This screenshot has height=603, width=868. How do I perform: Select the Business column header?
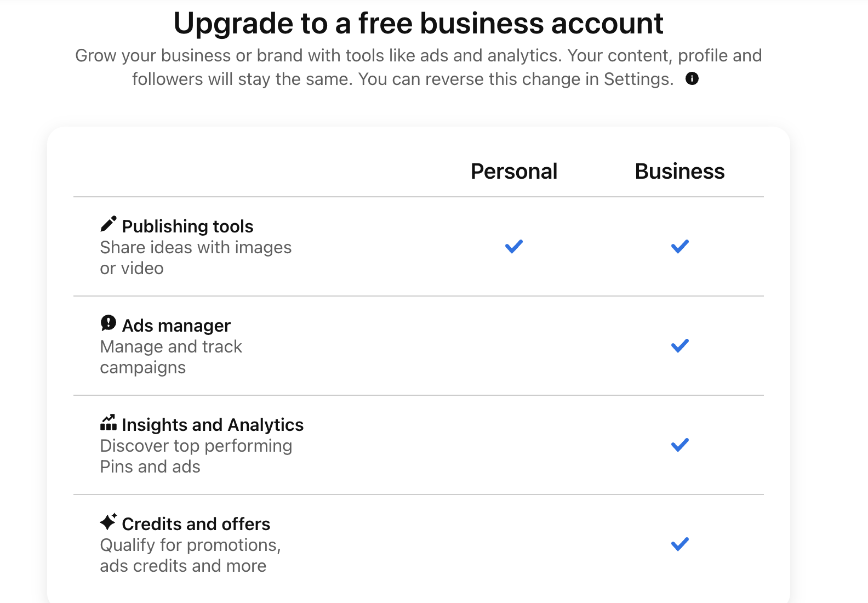pos(679,172)
